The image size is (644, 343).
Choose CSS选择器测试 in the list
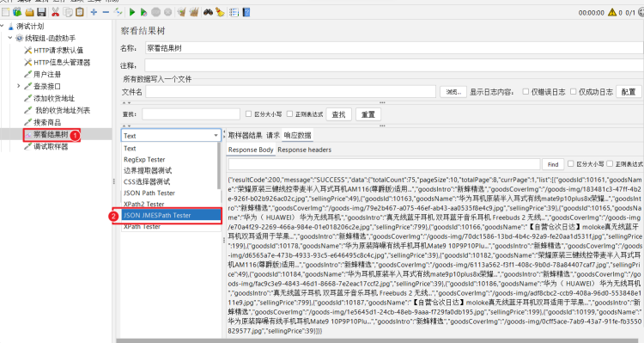click(x=170, y=181)
